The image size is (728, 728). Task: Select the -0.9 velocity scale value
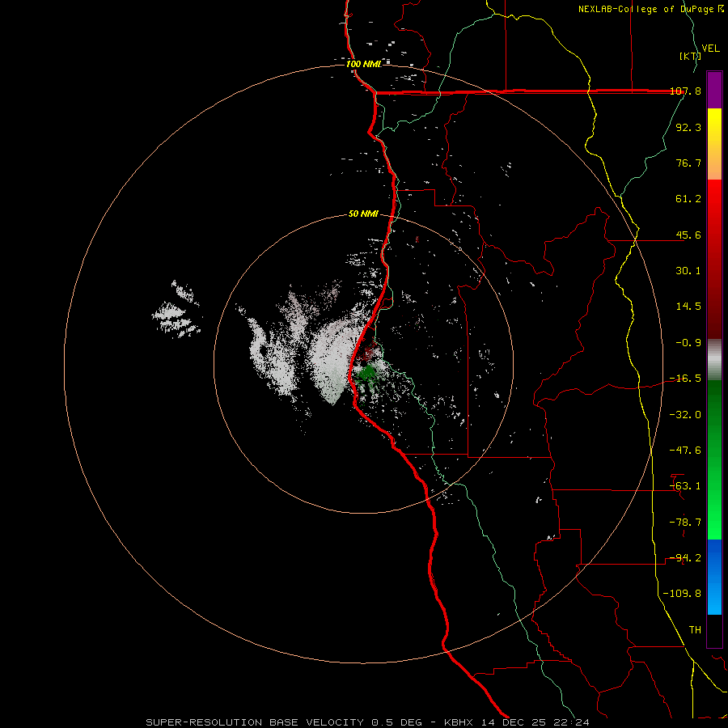(x=688, y=343)
